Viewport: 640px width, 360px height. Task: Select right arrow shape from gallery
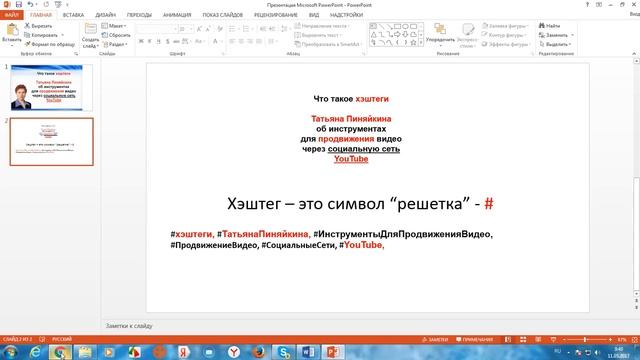pos(397,35)
